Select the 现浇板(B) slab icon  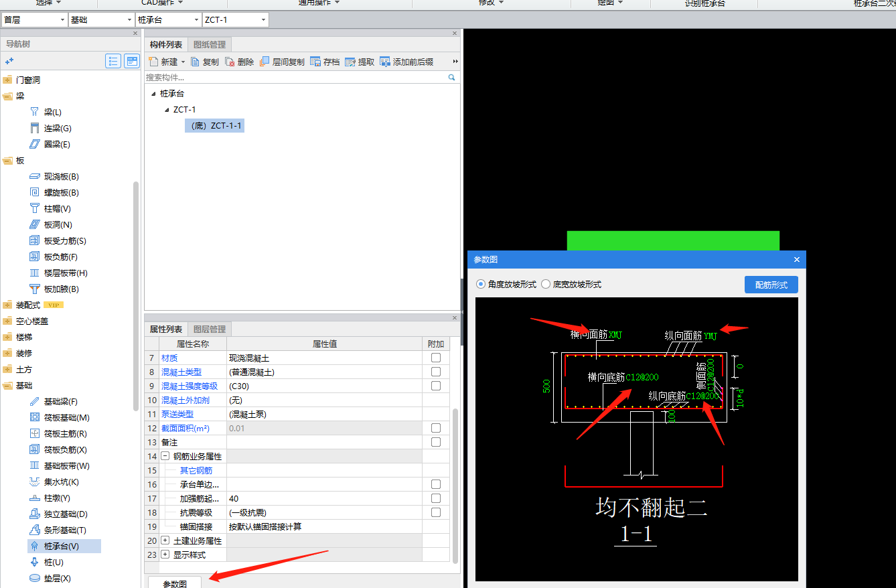coord(35,176)
